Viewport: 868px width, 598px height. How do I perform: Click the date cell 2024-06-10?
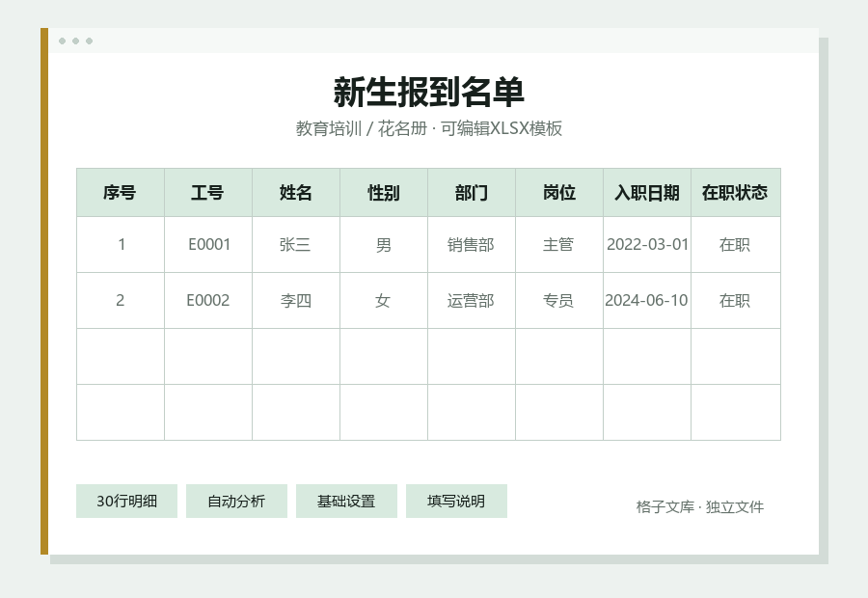647,301
